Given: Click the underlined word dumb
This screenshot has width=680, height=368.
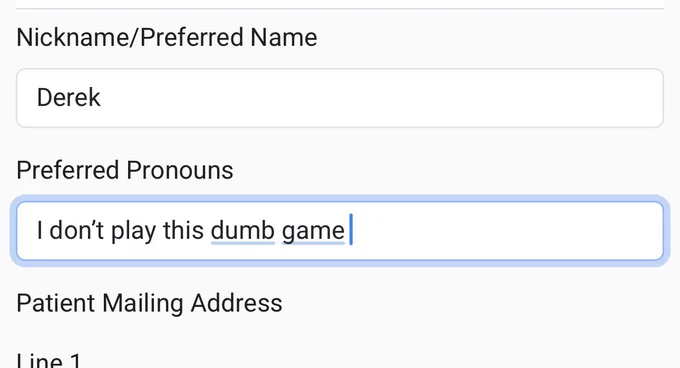Looking at the screenshot, I should (x=243, y=230).
